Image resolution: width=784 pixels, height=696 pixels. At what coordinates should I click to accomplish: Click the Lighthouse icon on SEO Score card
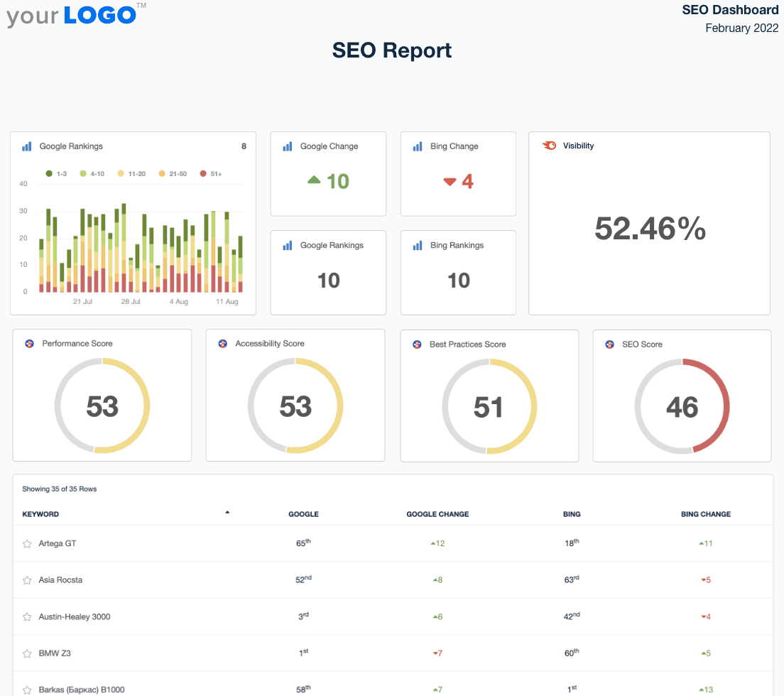(609, 344)
